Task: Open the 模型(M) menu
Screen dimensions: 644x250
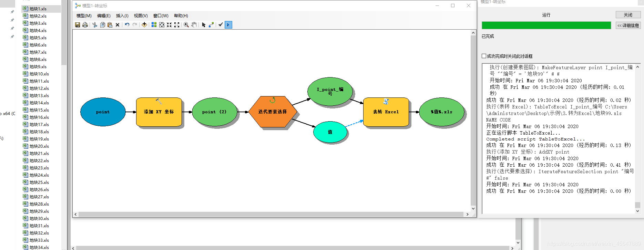Action: click(x=84, y=16)
